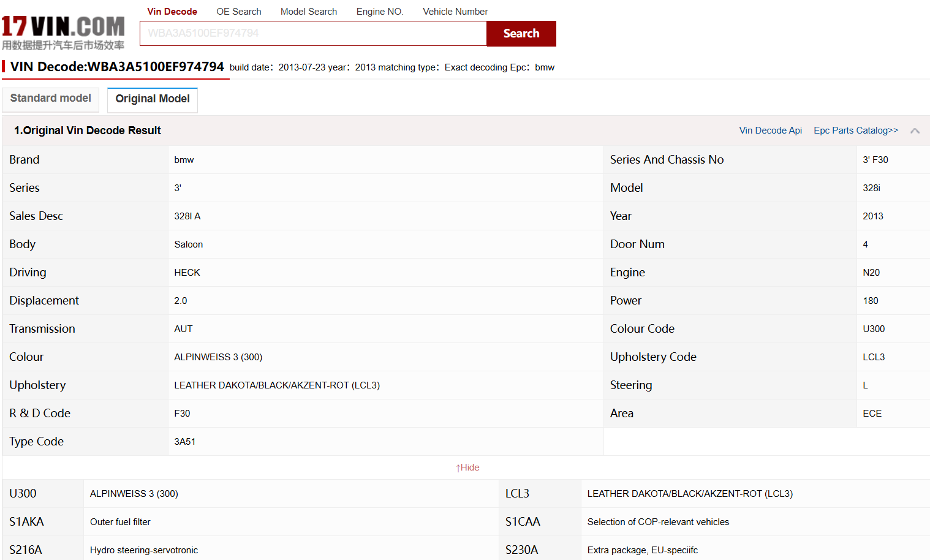The height and width of the screenshot is (560, 930).
Task: Select the Engine NO. tab
Action: 379,12
